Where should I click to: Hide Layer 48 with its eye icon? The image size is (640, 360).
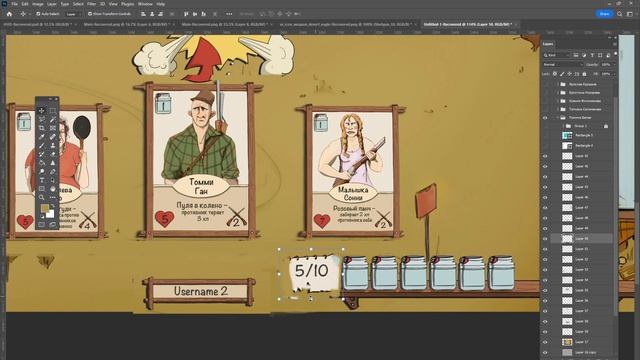[545, 218]
